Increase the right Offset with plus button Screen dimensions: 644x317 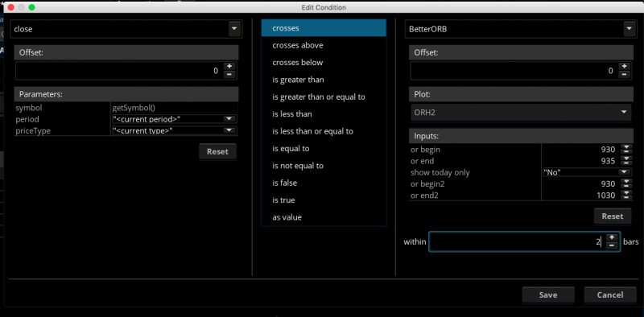coord(625,67)
